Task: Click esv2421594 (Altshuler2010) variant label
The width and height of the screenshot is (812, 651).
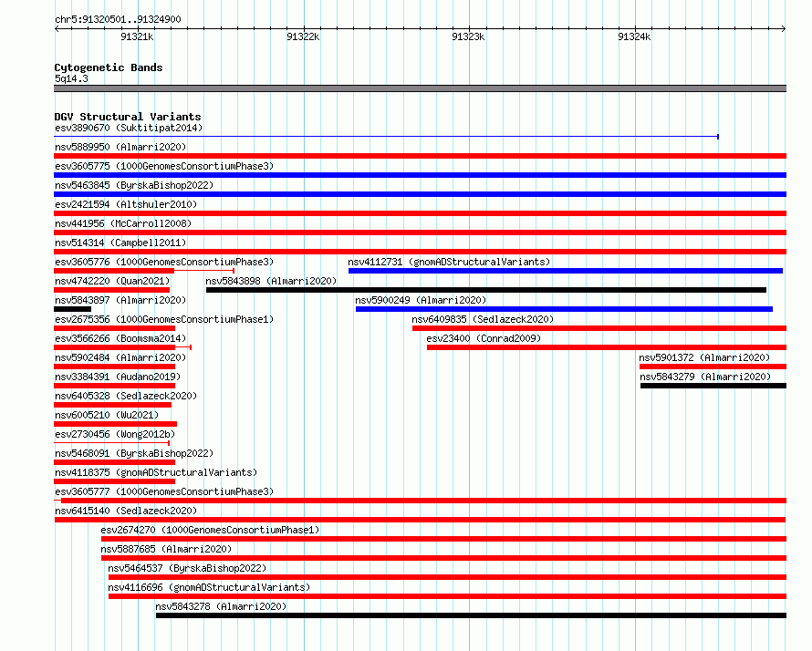Action: coord(126,204)
